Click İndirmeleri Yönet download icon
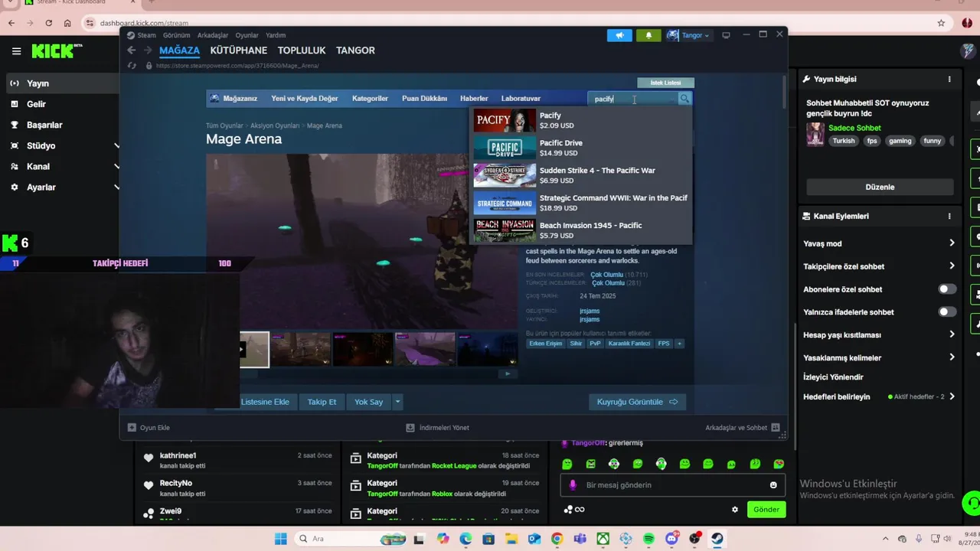 [x=410, y=428]
